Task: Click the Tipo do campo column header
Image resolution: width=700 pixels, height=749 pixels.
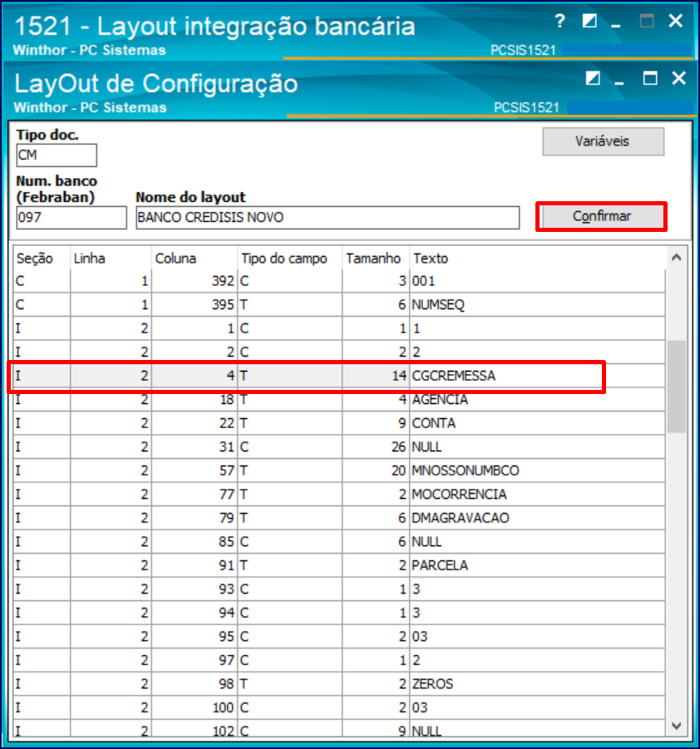Action: (x=289, y=259)
